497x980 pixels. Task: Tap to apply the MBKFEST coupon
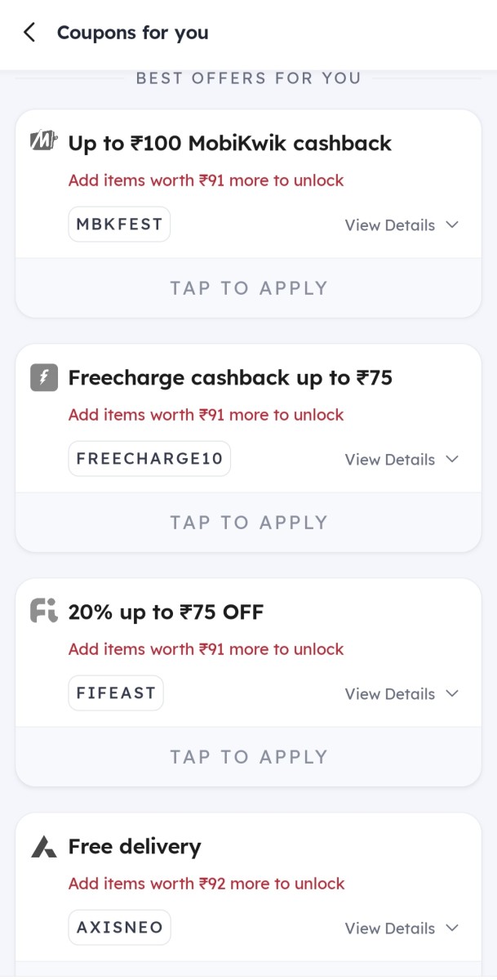point(248,287)
